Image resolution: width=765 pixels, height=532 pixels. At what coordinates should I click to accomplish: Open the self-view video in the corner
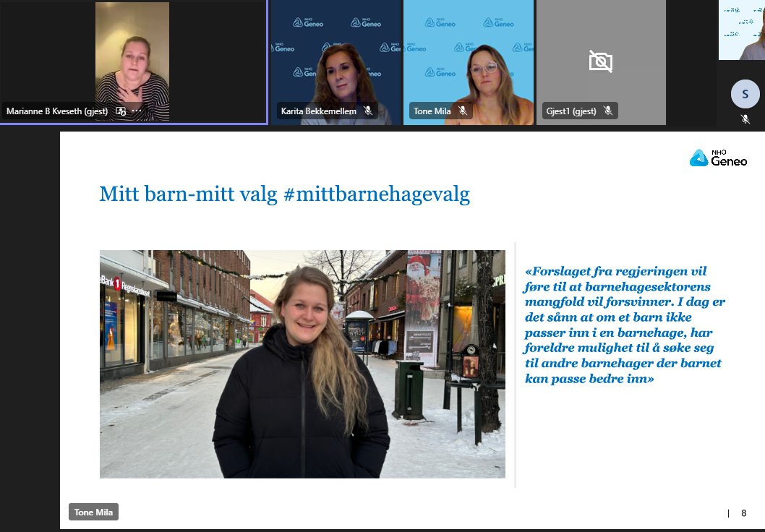tap(741, 30)
